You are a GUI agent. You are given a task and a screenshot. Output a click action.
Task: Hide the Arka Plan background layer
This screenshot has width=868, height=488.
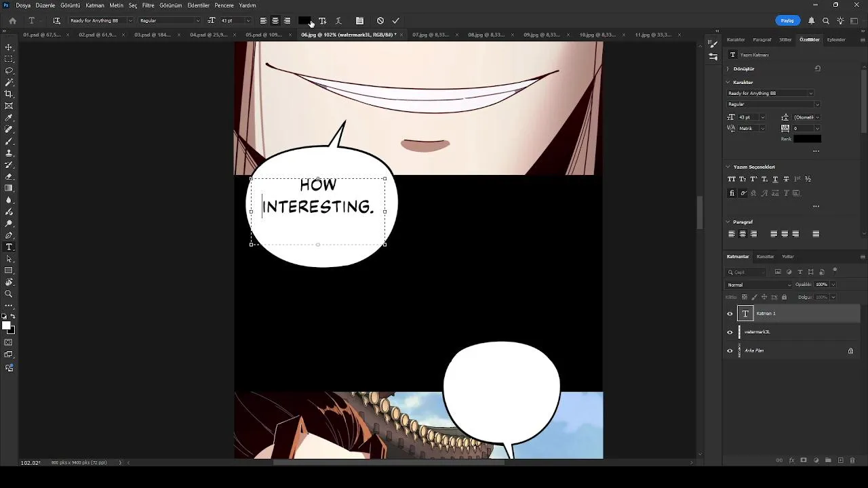730,351
